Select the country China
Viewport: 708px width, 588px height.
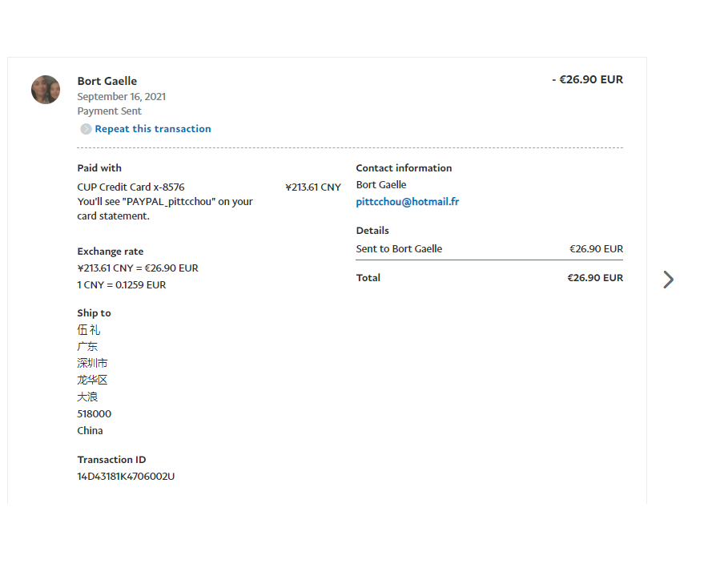pyautogui.click(x=90, y=430)
